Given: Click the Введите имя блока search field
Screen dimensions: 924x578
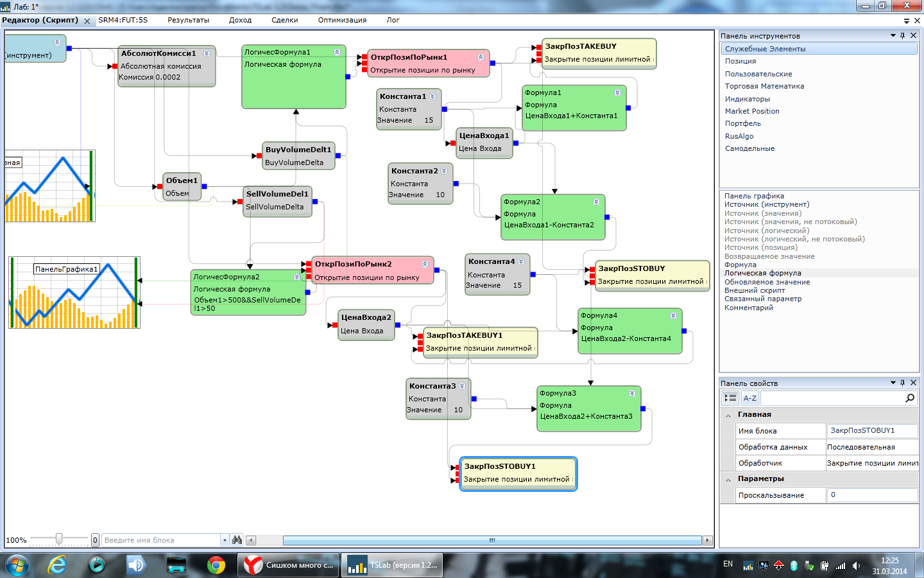Looking at the screenshot, I should (161, 540).
